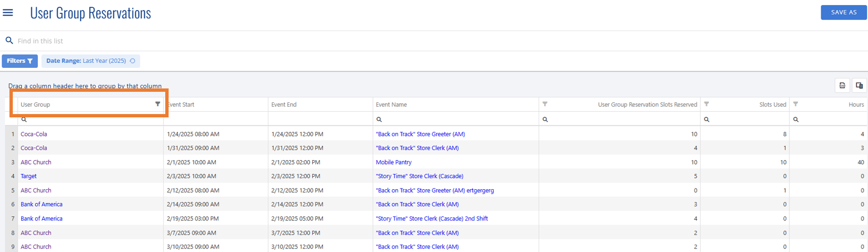
Task: Select the 2/19/2025 05:00 PM end cell
Action: [320, 219]
